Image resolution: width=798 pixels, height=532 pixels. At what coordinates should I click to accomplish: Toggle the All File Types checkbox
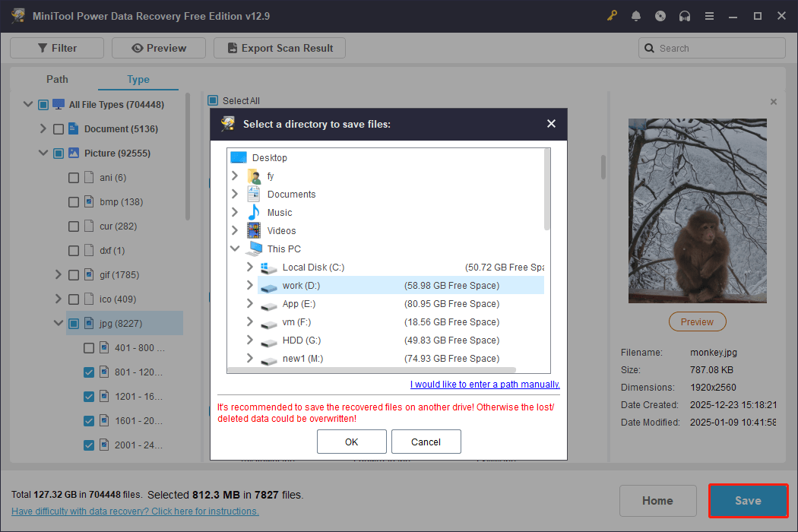[x=43, y=105]
